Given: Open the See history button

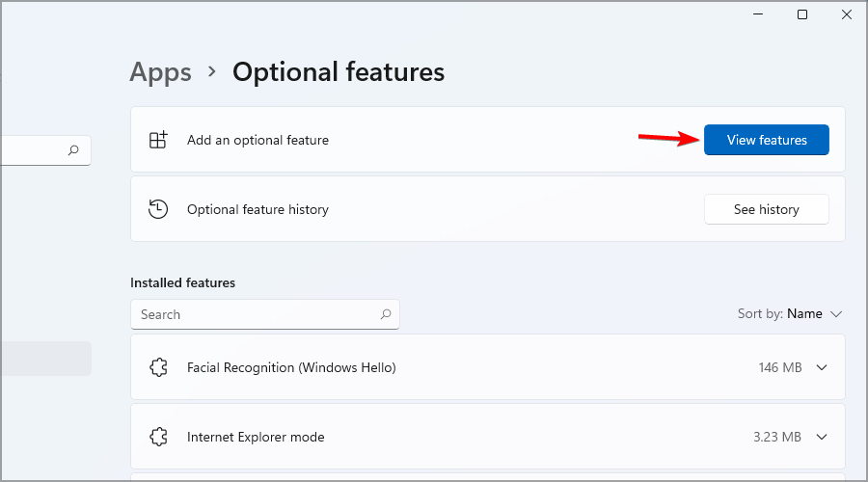Looking at the screenshot, I should pyautogui.click(x=766, y=209).
